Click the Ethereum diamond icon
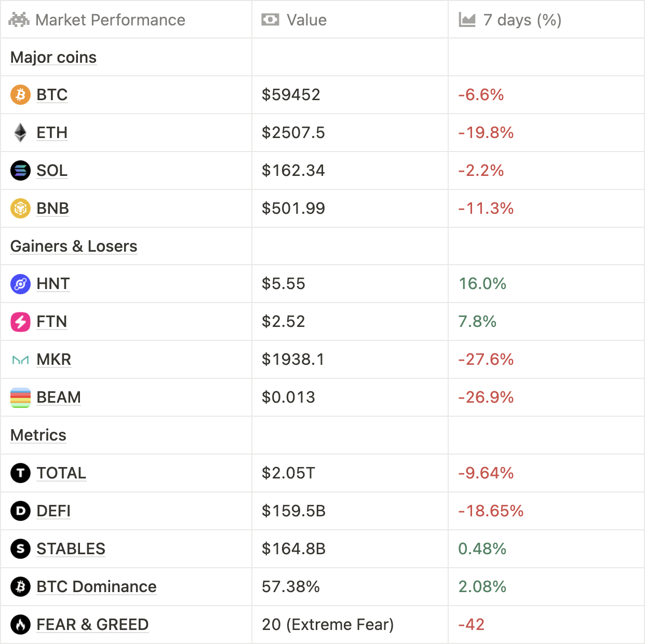Image resolution: width=645 pixels, height=644 pixels. (x=20, y=133)
